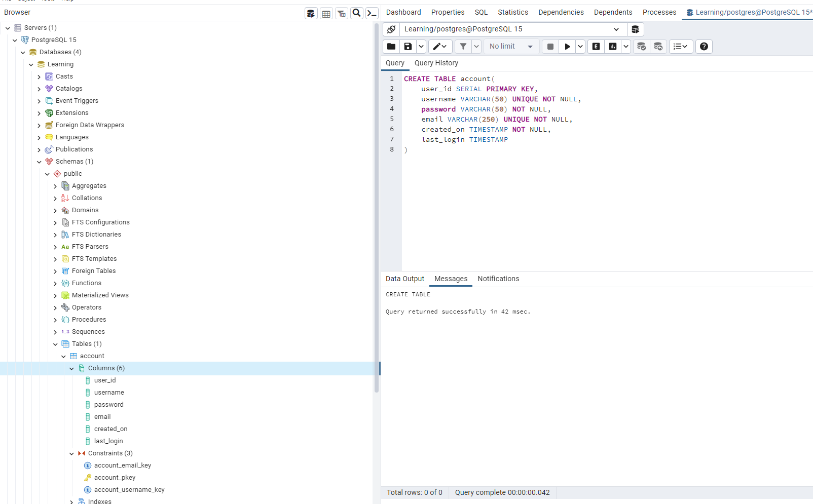Click the Filtered Rows icon in Browser header
This screenshot has height=504, width=813.
coord(342,14)
